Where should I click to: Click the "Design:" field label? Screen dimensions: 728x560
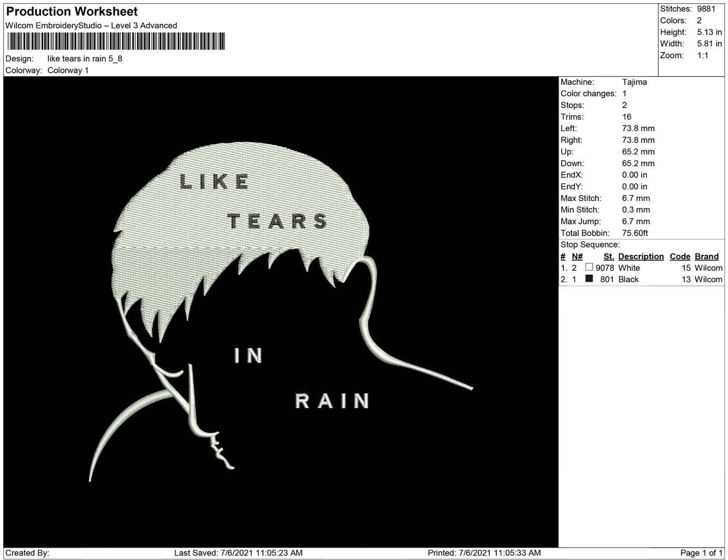coord(20,58)
